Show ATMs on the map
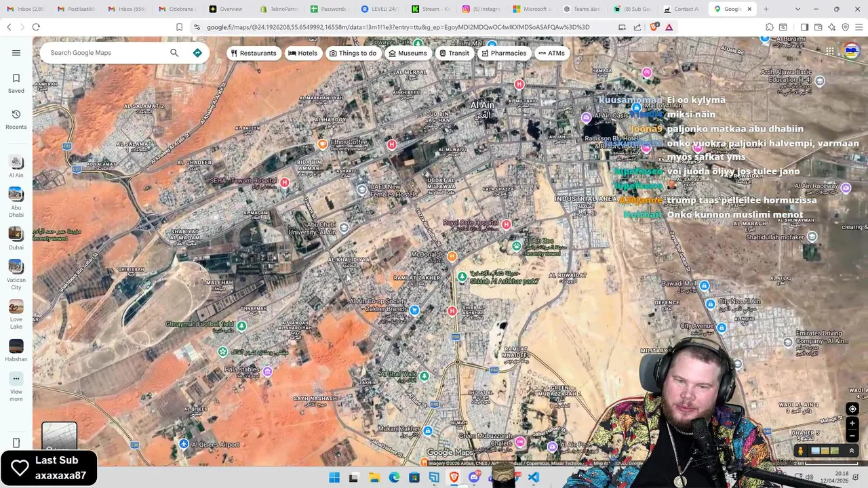868x488 pixels. [x=551, y=53]
